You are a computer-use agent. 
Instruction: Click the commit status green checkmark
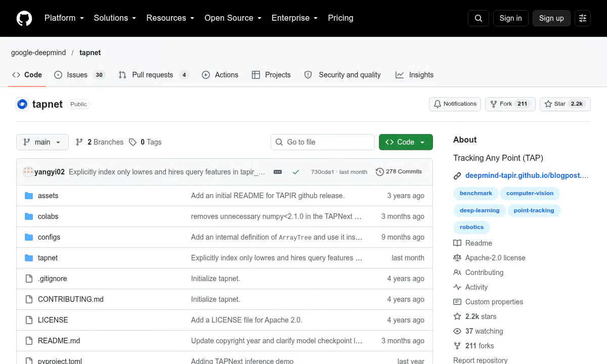(296, 172)
